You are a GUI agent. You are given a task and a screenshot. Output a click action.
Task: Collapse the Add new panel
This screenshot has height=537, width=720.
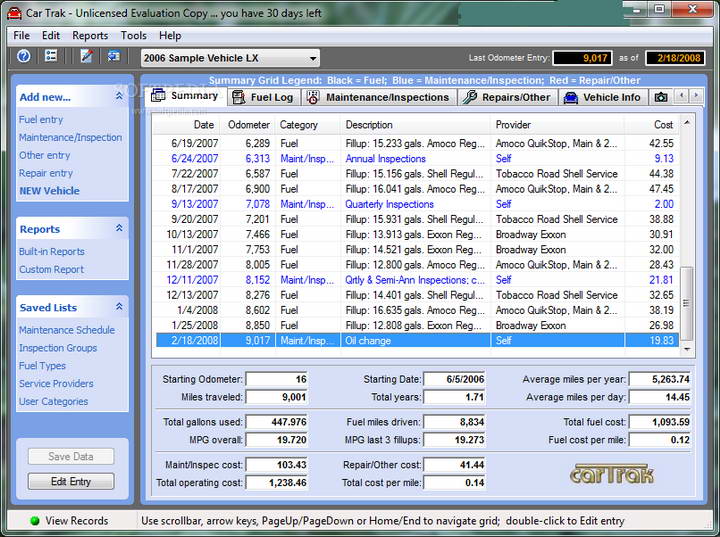(x=119, y=96)
